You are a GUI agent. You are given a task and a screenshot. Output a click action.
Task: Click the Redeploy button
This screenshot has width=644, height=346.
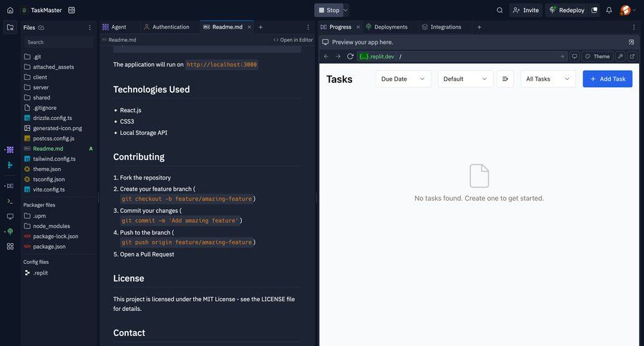click(567, 10)
